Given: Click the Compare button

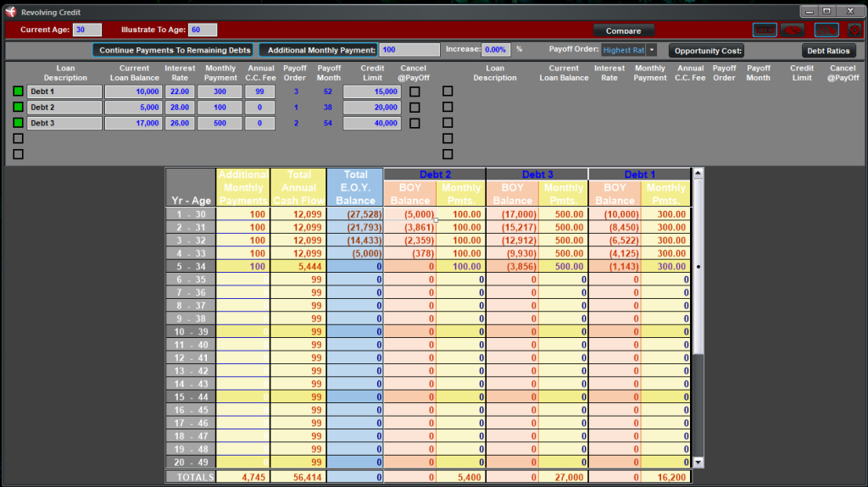Looking at the screenshot, I should coord(623,31).
